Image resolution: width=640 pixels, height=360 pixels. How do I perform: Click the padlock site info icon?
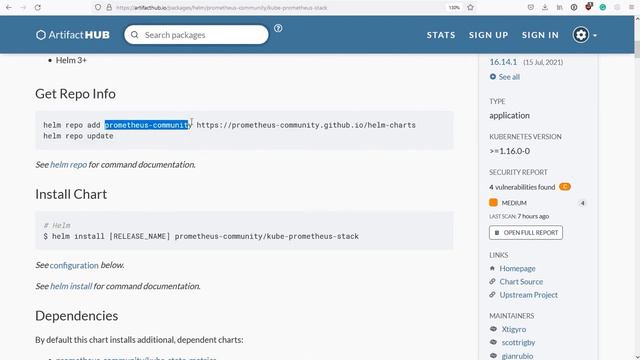pyautogui.click(x=109, y=7)
